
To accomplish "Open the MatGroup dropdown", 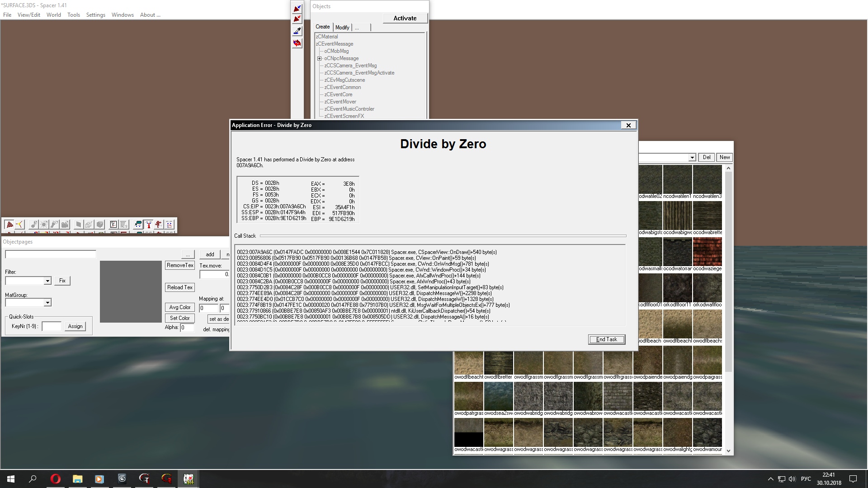I will click(47, 303).
